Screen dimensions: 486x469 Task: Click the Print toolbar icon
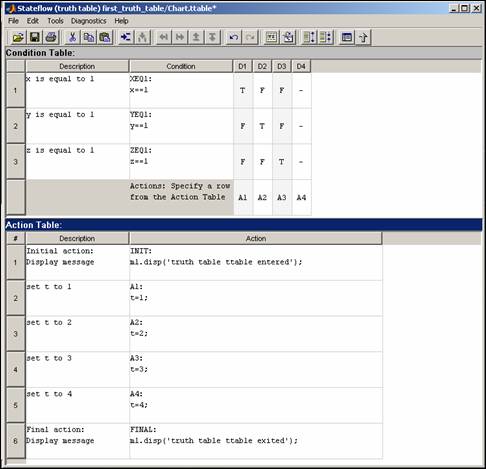click(51, 37)
